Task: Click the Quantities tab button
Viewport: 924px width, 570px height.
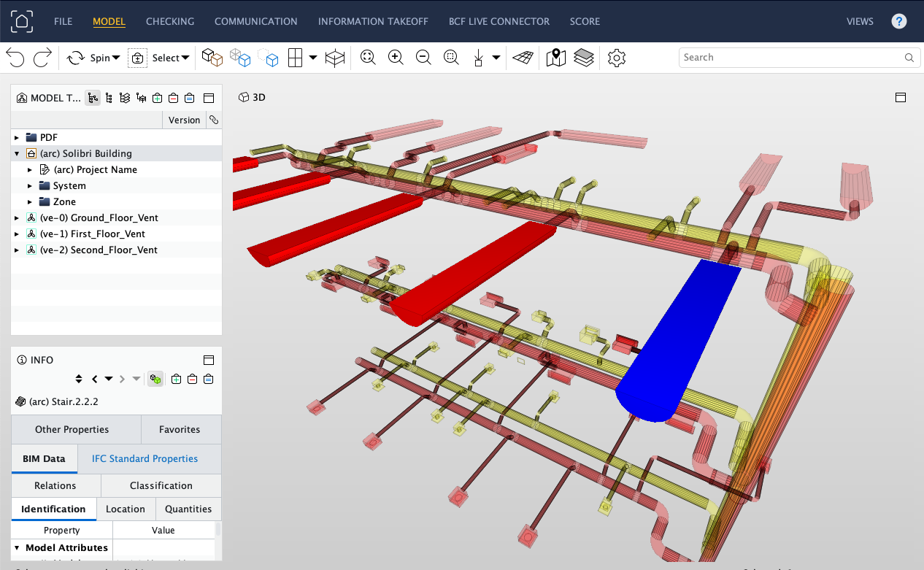Action: click(x=188, y=509)
